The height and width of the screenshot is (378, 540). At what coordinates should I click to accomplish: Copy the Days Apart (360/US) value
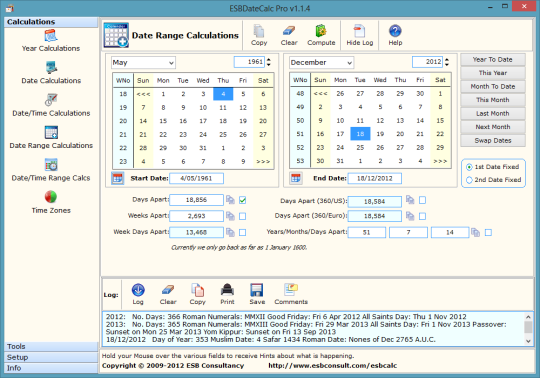[410, 200]
